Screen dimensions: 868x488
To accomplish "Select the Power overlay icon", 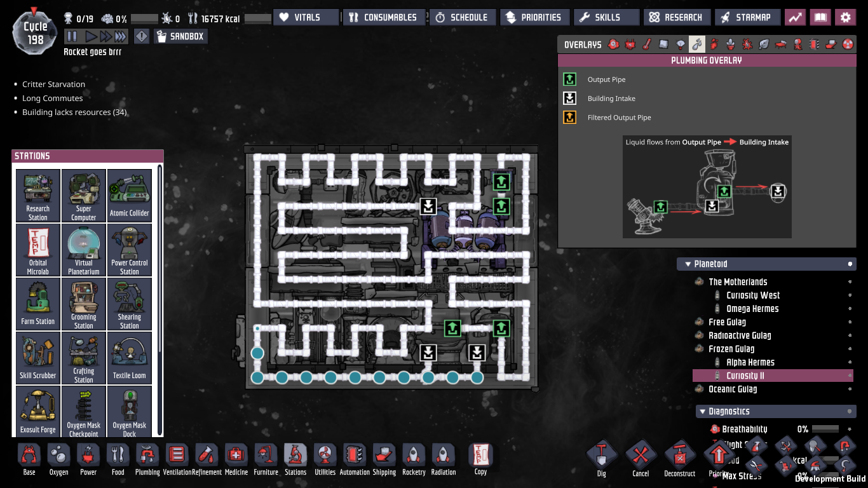I will 630,44.
